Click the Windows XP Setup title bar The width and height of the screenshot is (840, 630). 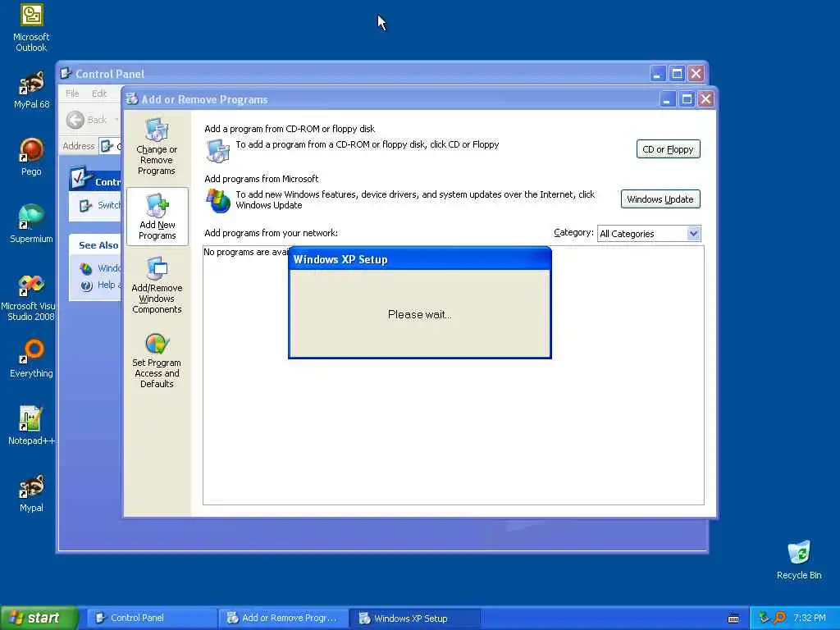tap(419, 259)
